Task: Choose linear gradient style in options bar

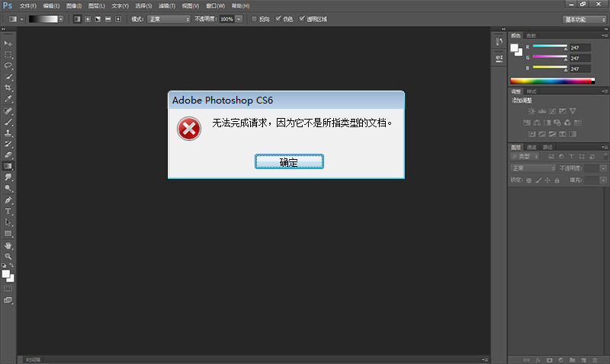Action: (x=78, y=19)
